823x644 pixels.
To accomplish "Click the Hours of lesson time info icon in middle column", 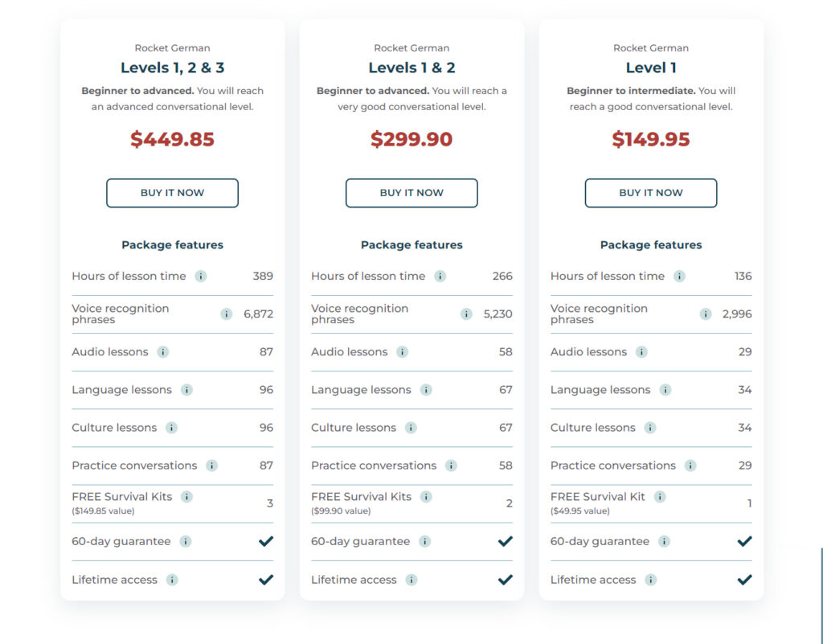I will (440, 276).
